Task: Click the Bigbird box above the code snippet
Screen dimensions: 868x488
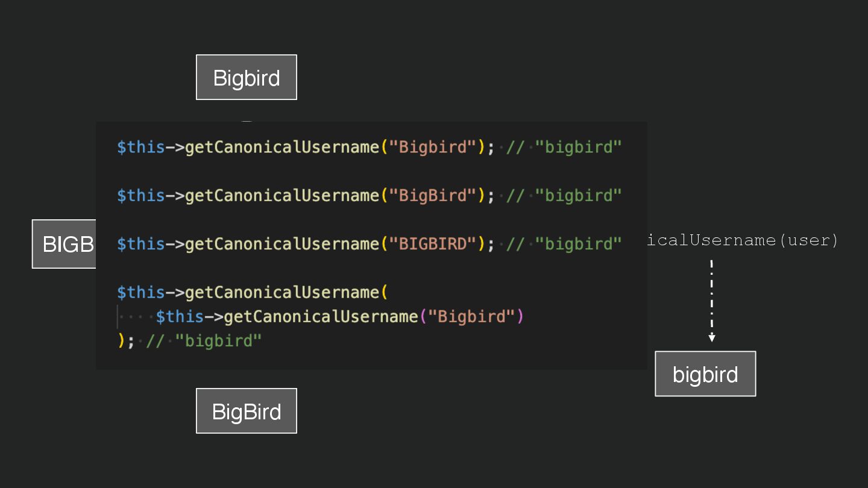Action: 247,78
